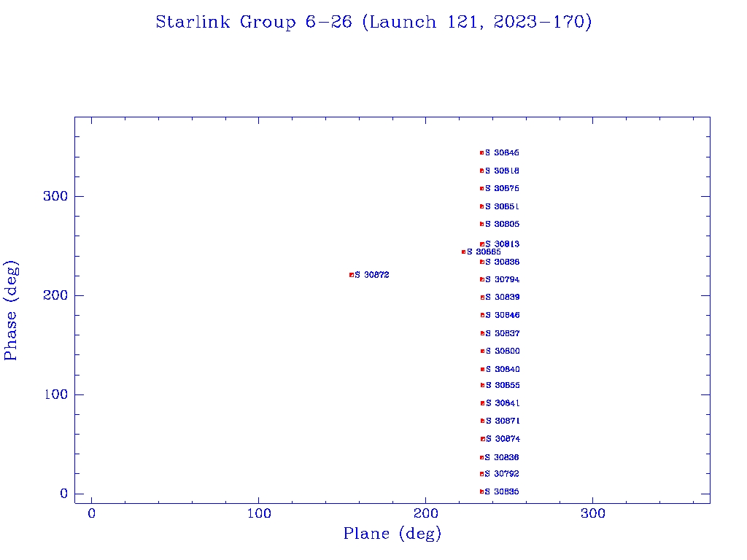
Task: Select the S 30840 satellite label
Action: tap(503, 369)
